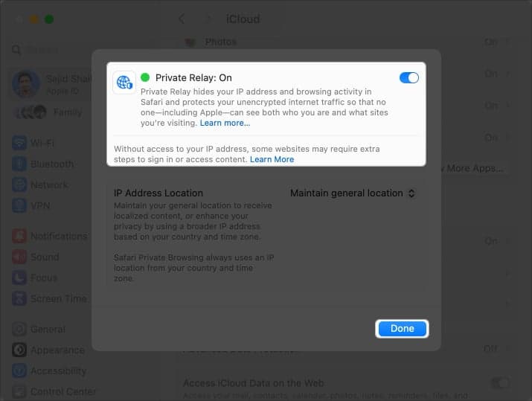Click the Private Relay: On title
Screen dimensions: 532x401
tap(193, 77)
